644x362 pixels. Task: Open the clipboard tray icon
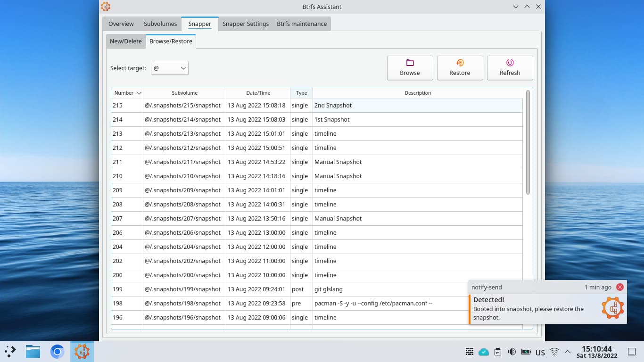(x=498, y=352)
